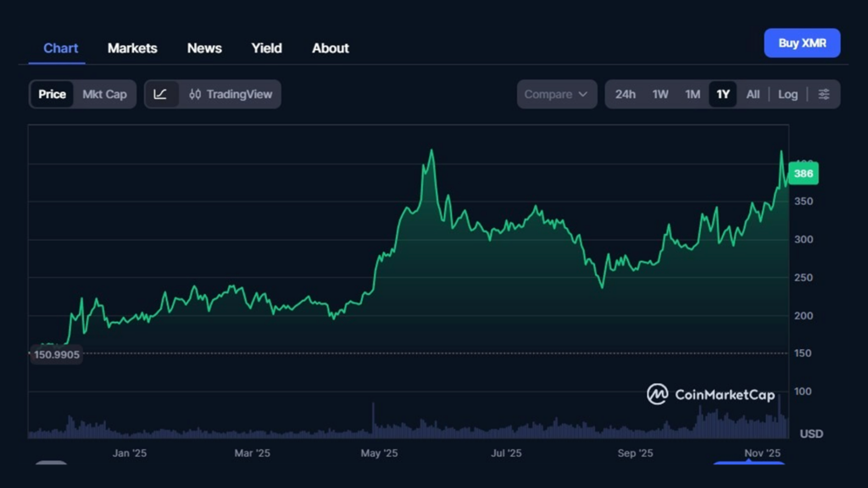Select the 1W time range
Image resolution: width=868 pixels, height=488 pixels.
[x=661, y=94]
